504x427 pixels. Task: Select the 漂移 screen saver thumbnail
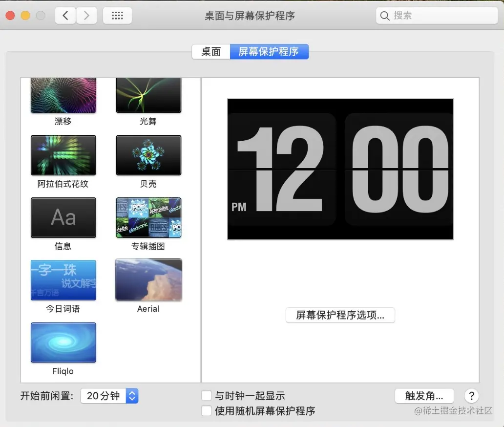tap(63, 94)
